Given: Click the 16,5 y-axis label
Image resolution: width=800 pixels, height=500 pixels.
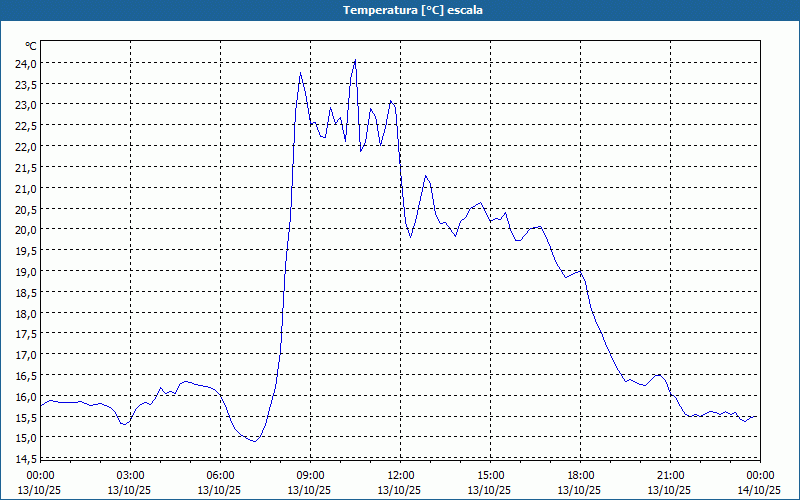Looking at the screenshot, I should click(x=26, y=376).
